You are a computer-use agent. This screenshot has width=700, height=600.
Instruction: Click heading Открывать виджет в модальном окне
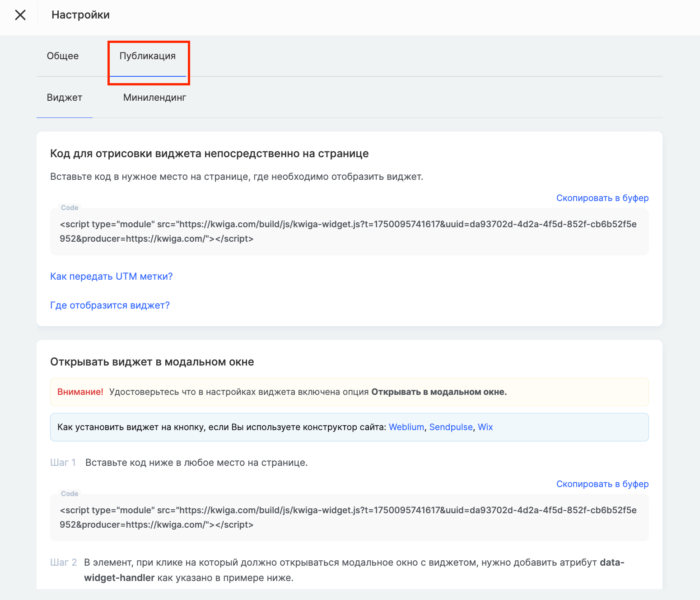tap(152, 362)
